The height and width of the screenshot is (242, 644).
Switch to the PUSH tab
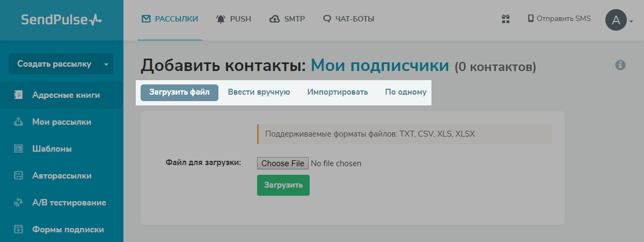point(233,19)
